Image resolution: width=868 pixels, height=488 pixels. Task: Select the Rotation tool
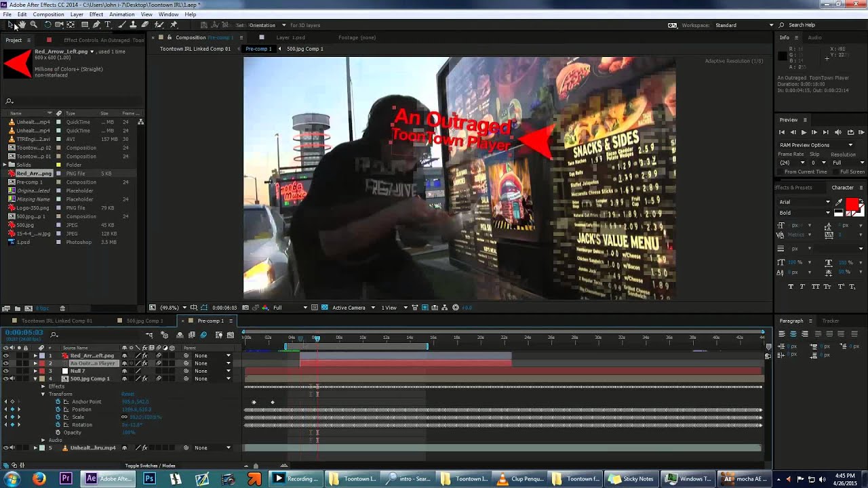tap(47, 24)
